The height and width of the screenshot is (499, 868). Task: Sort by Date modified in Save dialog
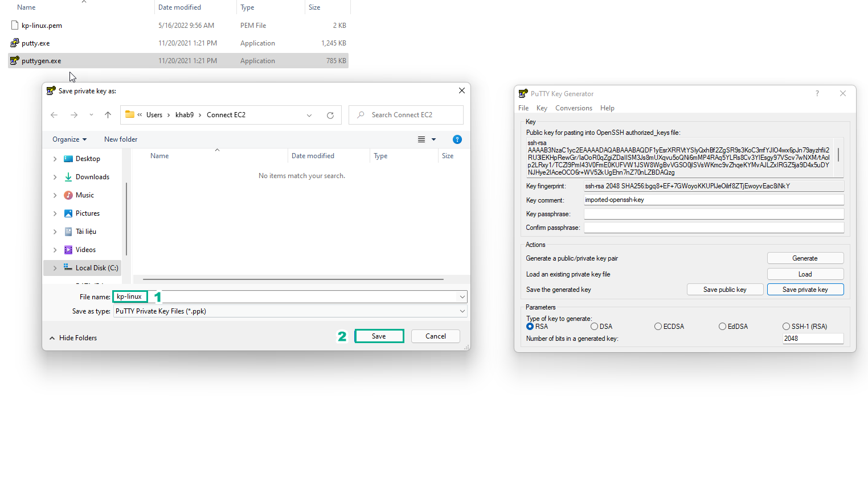pyautogui.click(x=313, y=156)
